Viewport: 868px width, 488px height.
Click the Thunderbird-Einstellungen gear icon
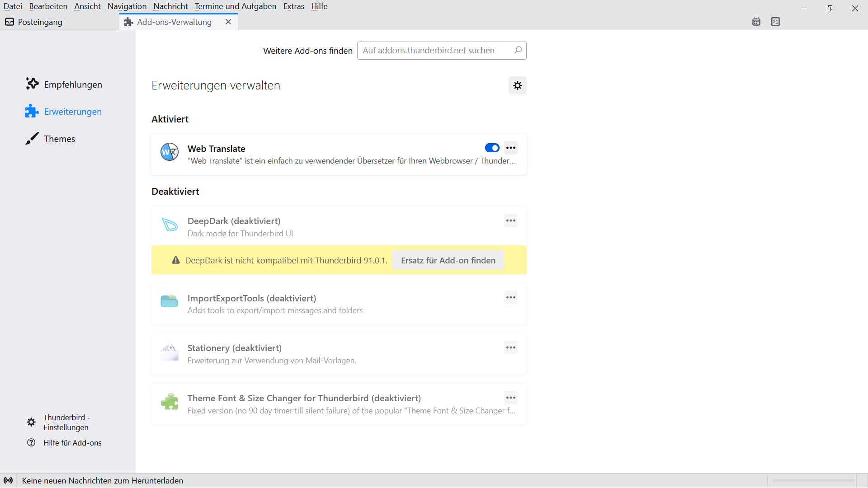pos(31,422)
